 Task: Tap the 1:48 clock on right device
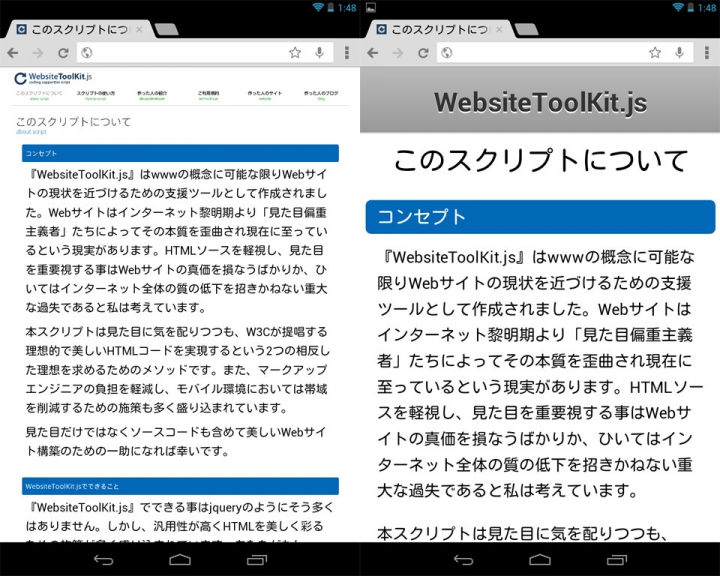(707, 8)
